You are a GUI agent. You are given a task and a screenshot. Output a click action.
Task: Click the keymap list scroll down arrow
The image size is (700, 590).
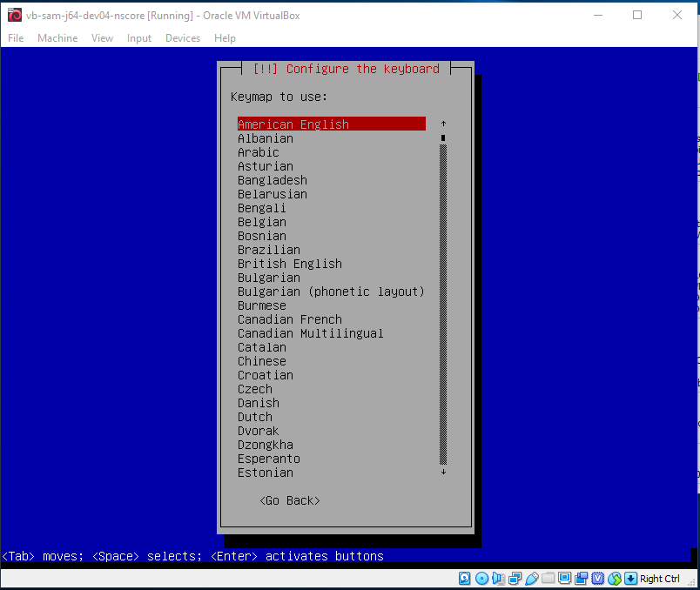tap(443, 472)
